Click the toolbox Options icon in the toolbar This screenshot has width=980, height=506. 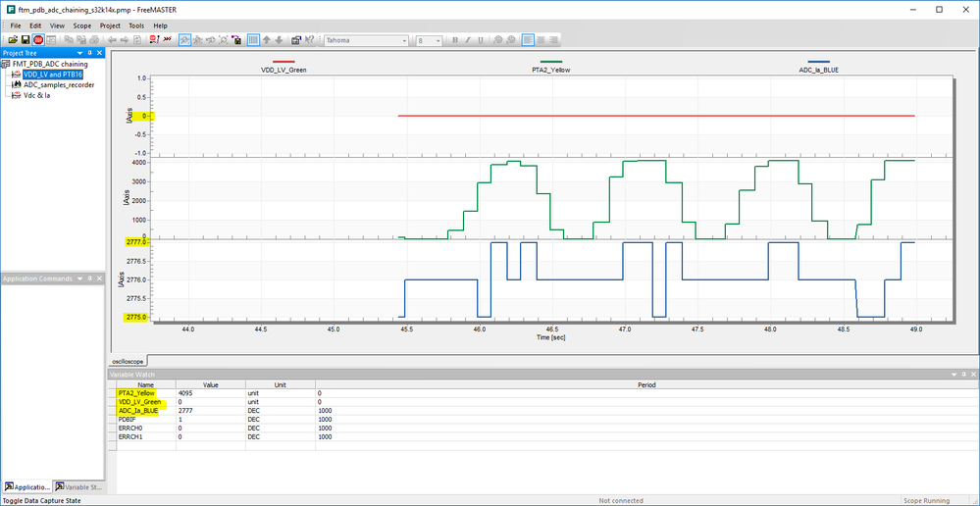pos(296,39)
